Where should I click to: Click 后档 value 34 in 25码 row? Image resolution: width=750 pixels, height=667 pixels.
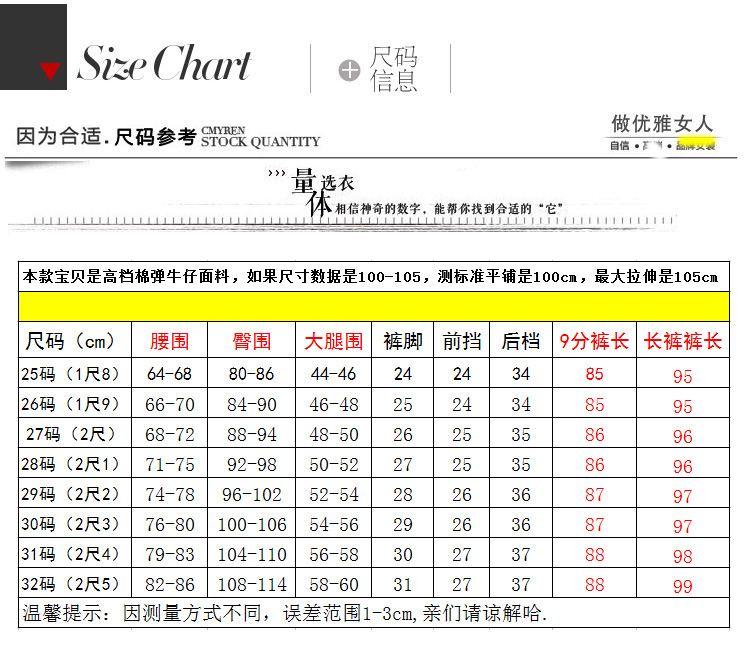[521, 374]
